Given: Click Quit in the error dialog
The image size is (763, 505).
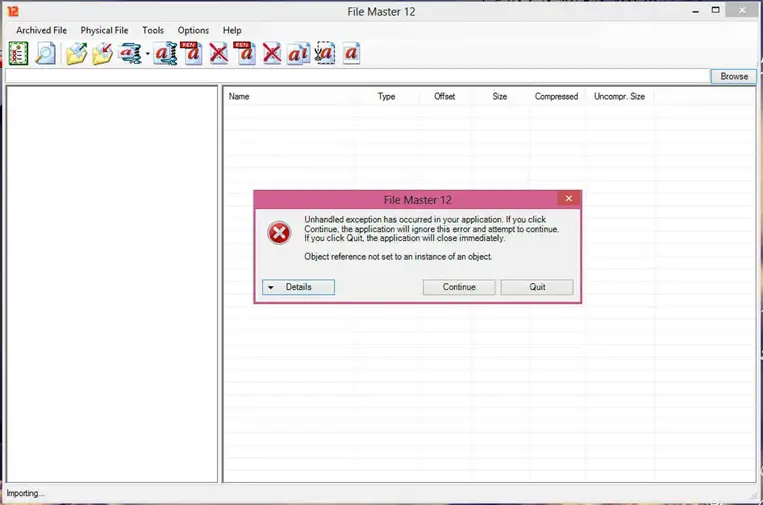Looking at the screenshot, I should [x=537, y=287].
